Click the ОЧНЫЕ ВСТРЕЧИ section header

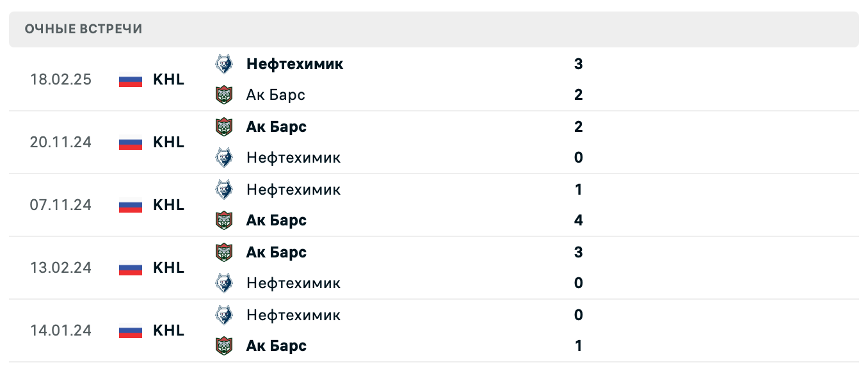83,28
